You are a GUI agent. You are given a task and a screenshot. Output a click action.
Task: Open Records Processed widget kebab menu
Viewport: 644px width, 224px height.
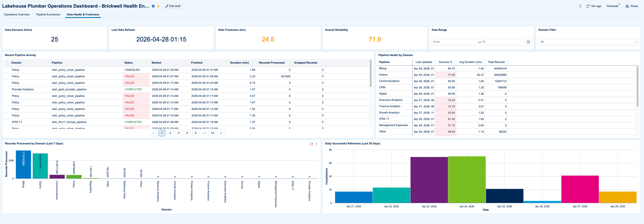click(x=317, y=144)
